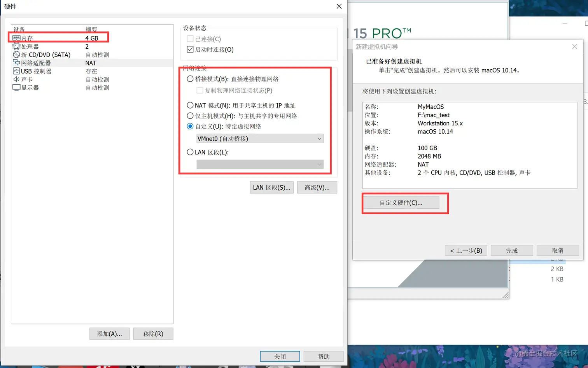Open 高级(V)... network settings
The height and width of the screenshot is (368, 588).
317,187
